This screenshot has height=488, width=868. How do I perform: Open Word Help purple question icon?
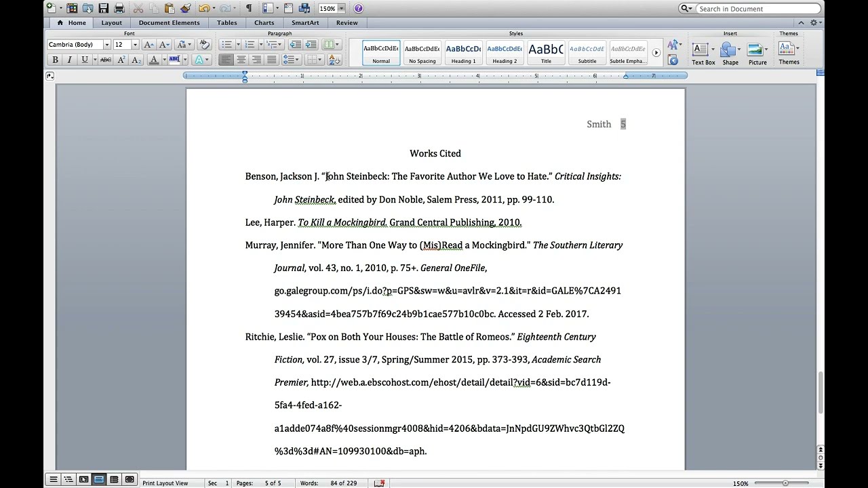pos(358,8)
